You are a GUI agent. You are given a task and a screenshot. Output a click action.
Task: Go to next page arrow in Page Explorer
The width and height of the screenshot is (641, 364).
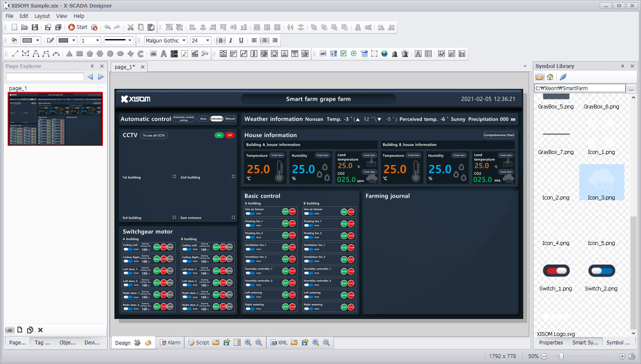[x=101, y=77]
